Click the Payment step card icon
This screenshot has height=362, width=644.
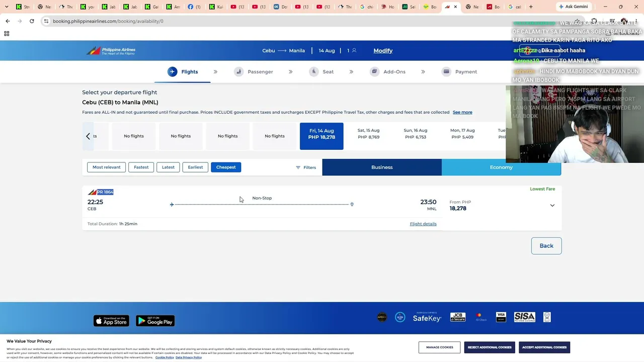(x=446, y=71)
